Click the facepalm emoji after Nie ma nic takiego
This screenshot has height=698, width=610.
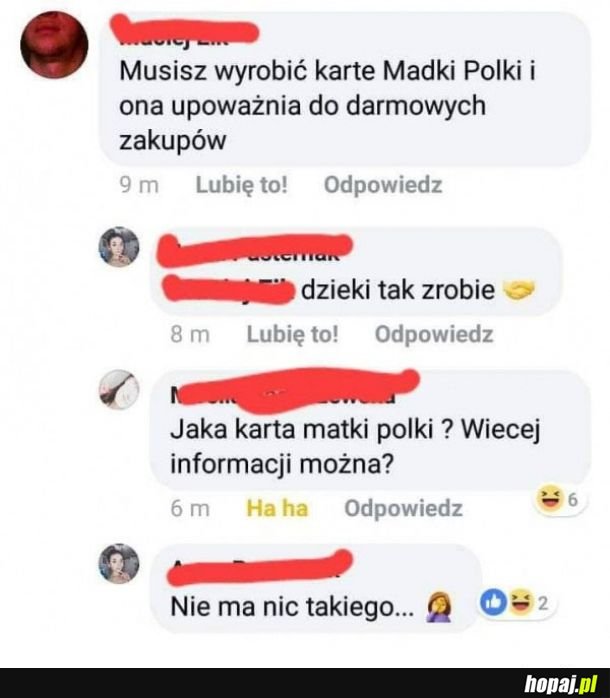439,607
